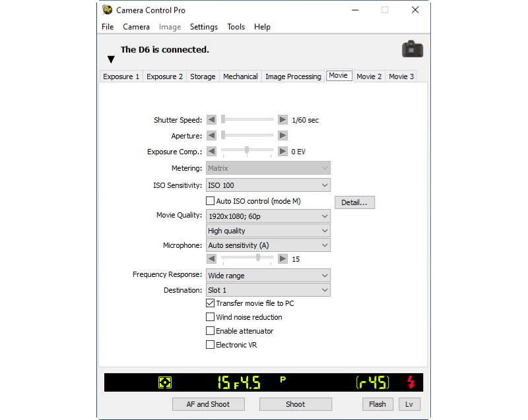Viewport: 528px width, 420px height.
Task: Switch to the Exposure 1 tab
Action: pyautogui.click(x=121, y=76)
